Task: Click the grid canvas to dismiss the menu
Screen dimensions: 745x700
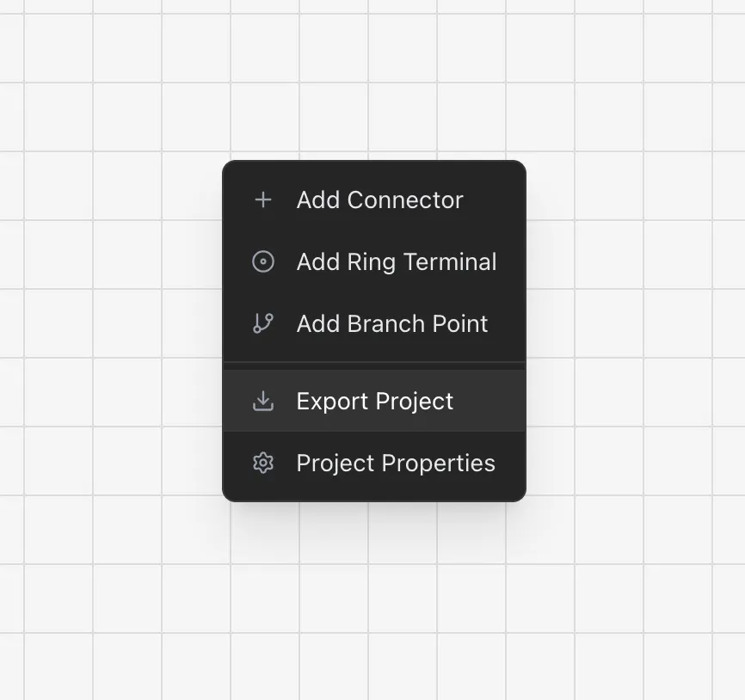Action: tap(103, 103)
